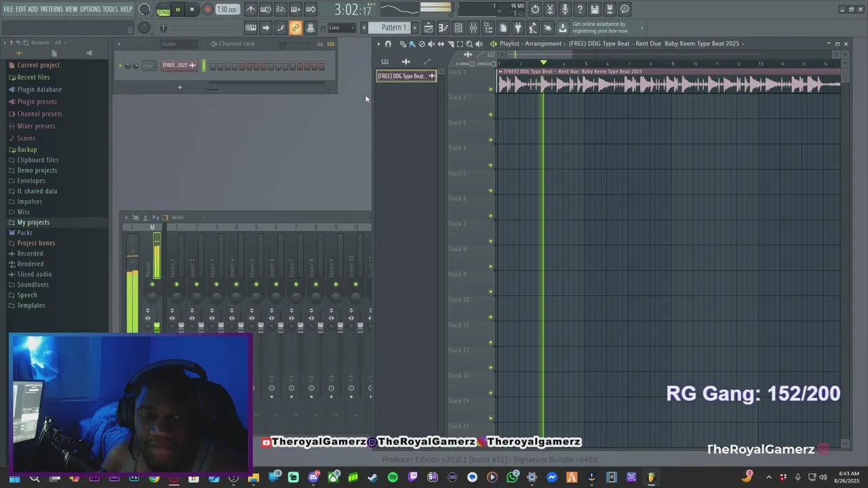Toggle multilink to controllers icon
Image resolution: width=868 pixels, height=488 pixels.
(x=296, y=28)
